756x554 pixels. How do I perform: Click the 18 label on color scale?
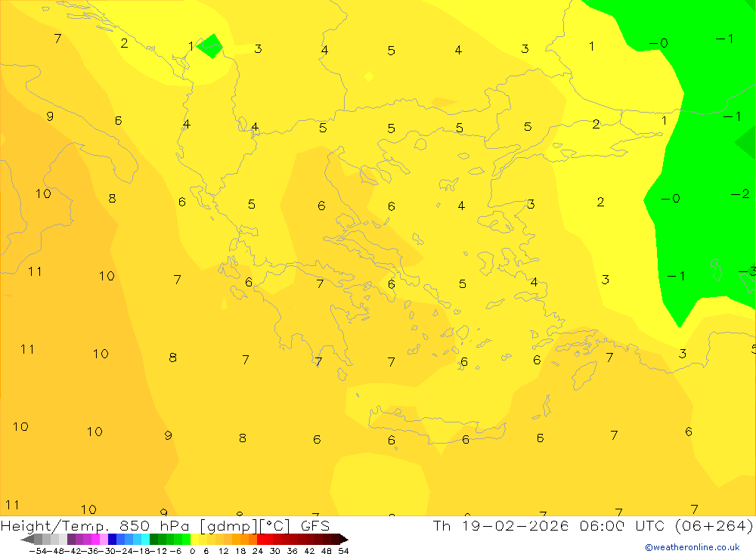240,551
